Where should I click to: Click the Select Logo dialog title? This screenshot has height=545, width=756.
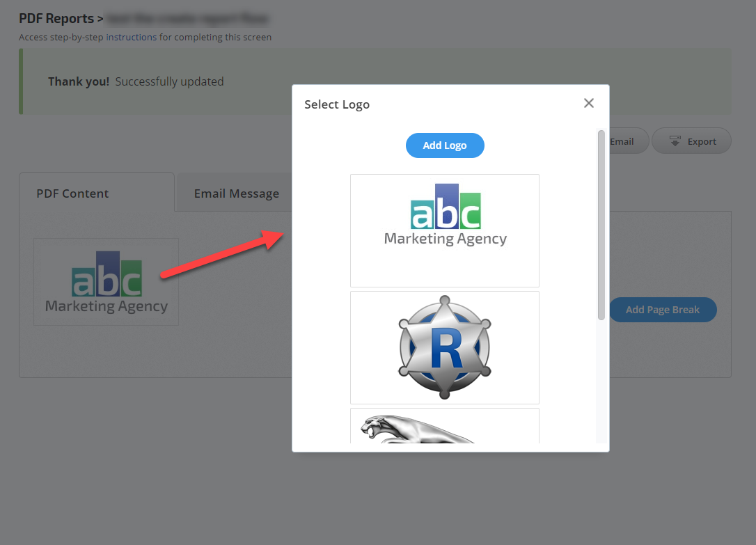337,104
